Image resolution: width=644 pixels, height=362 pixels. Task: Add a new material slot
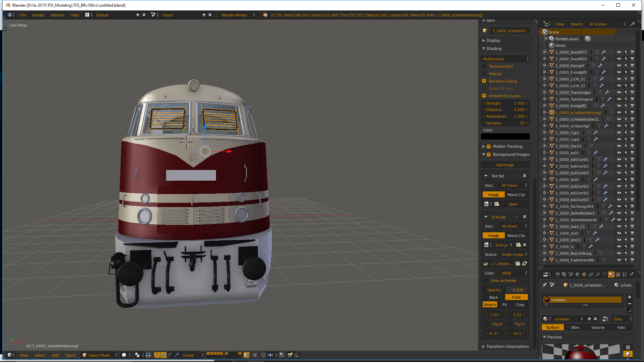click(630, 297)
